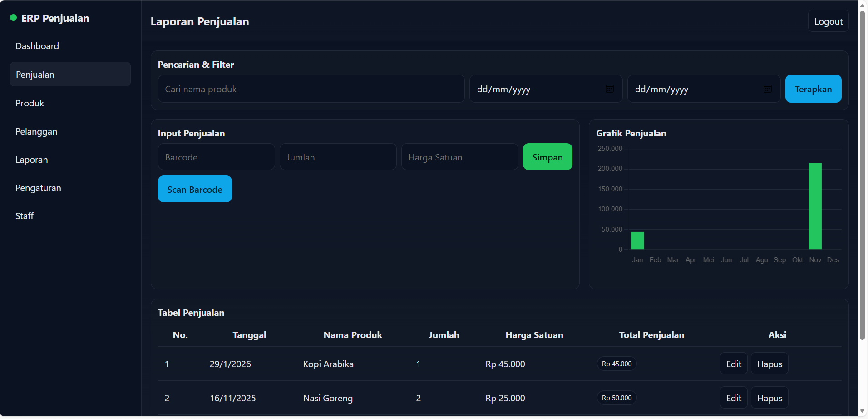Viewport: 868px width, 419px height.
Task: Click the green Simpan button
Action: (547, 157)
